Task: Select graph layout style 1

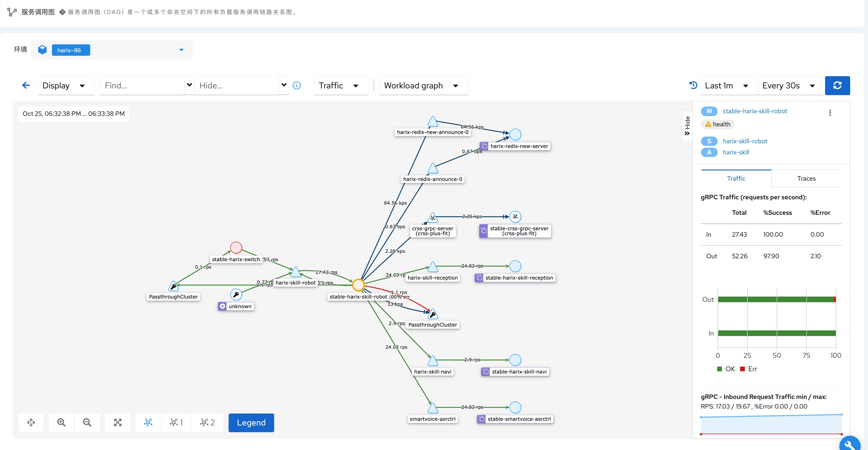Action: point(176,422)
